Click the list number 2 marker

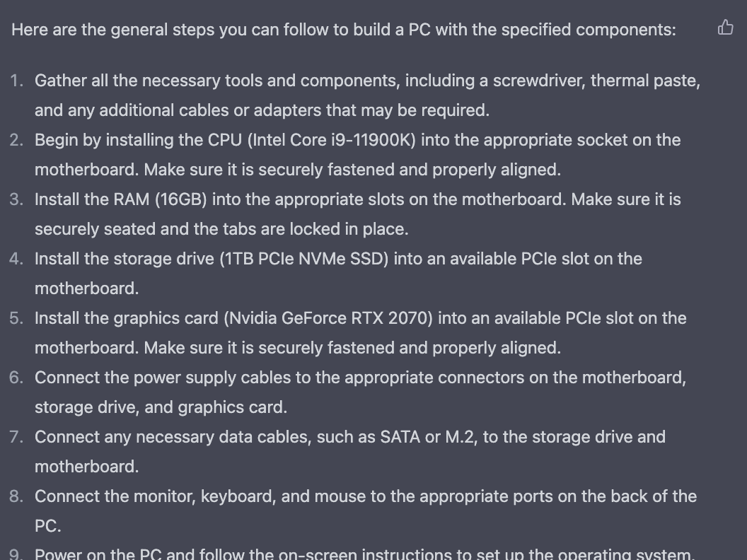pos(17,140)
